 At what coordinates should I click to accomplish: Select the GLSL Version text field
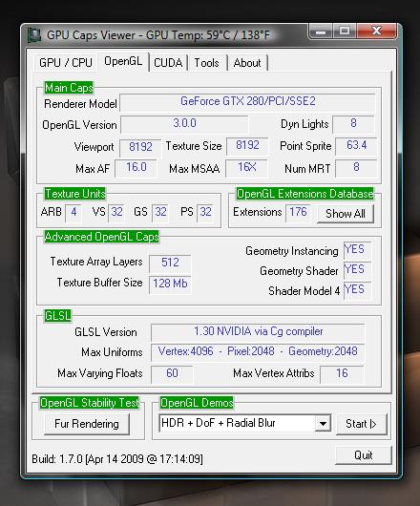tap(258, 332)
